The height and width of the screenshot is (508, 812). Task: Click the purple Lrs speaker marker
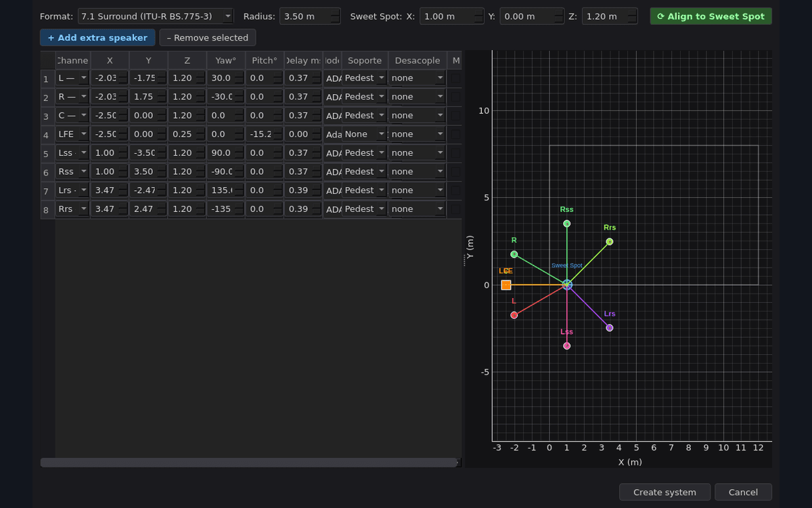click(610, 328)
